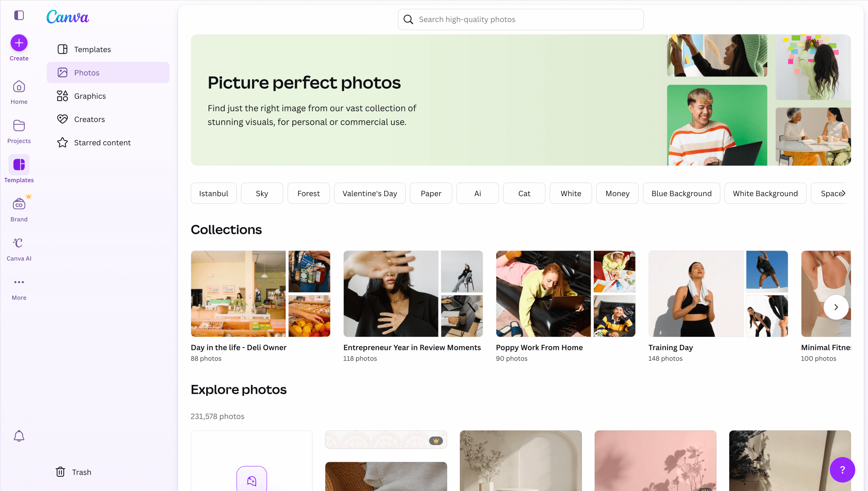Viewport: 868px width, 491px height.
Task: Open Starred content
Action: 102,143
